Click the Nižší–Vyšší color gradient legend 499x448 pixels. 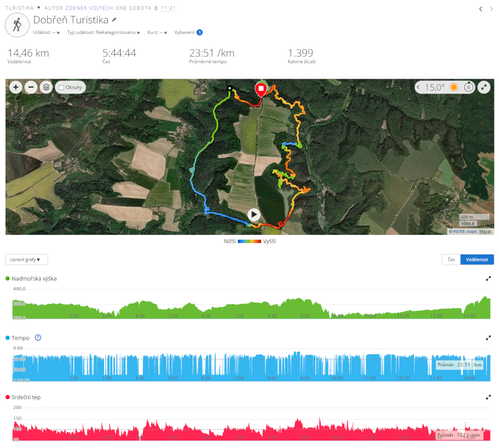[x=250, y=241]
